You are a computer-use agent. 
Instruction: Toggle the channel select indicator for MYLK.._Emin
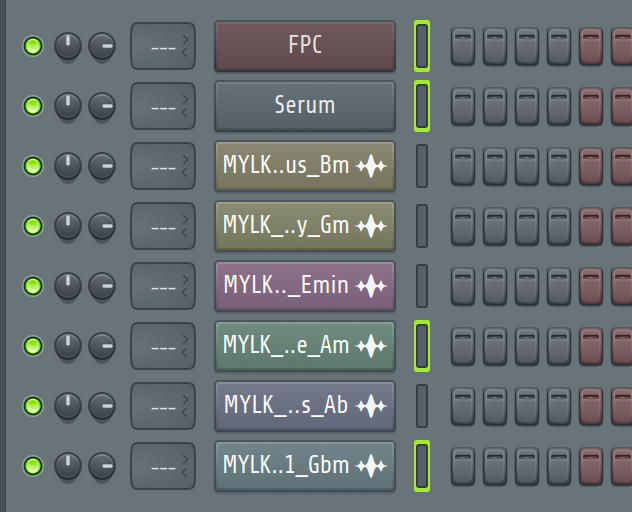pyautogui.click(x=422, y=286)
